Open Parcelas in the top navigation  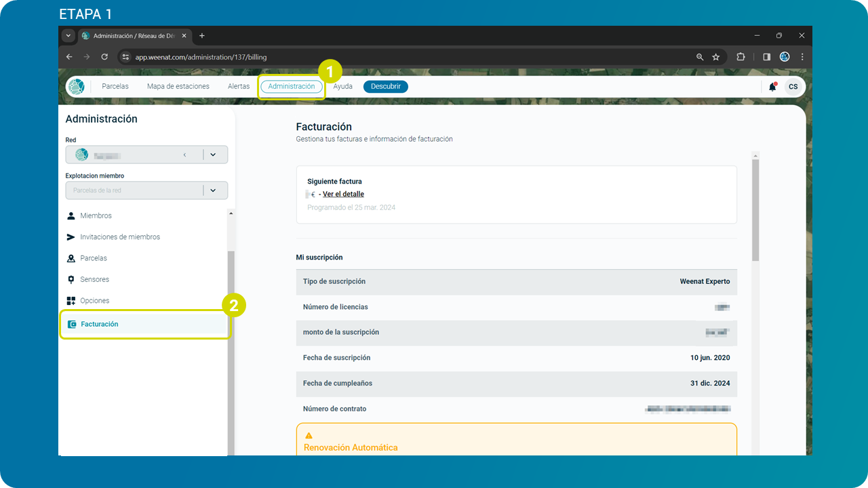pos(115,87)
